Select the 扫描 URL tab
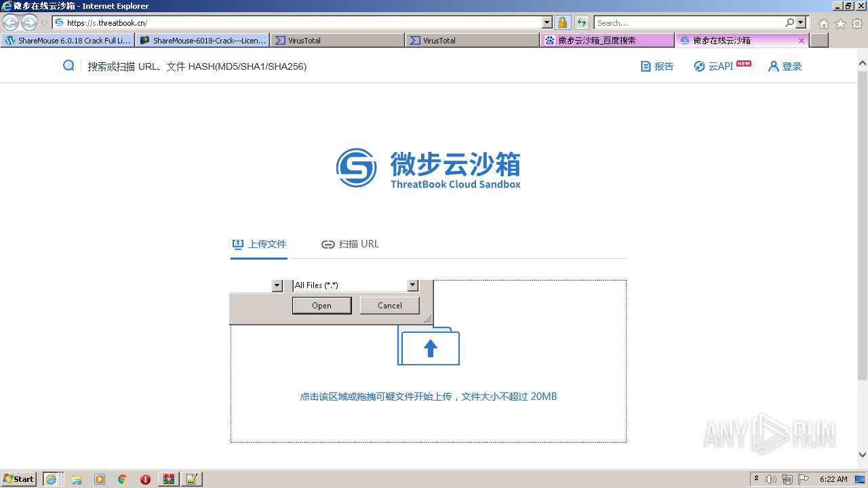 350,244
